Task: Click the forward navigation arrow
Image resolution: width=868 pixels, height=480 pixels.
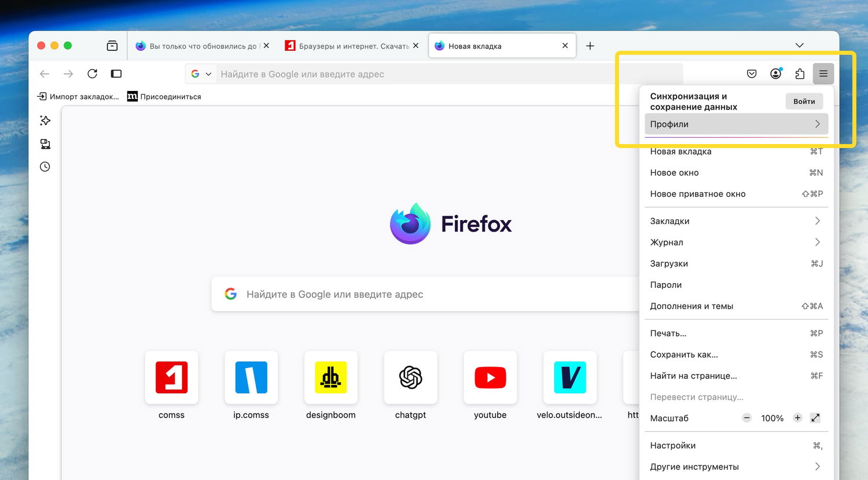Action: [x=68, y=74]
